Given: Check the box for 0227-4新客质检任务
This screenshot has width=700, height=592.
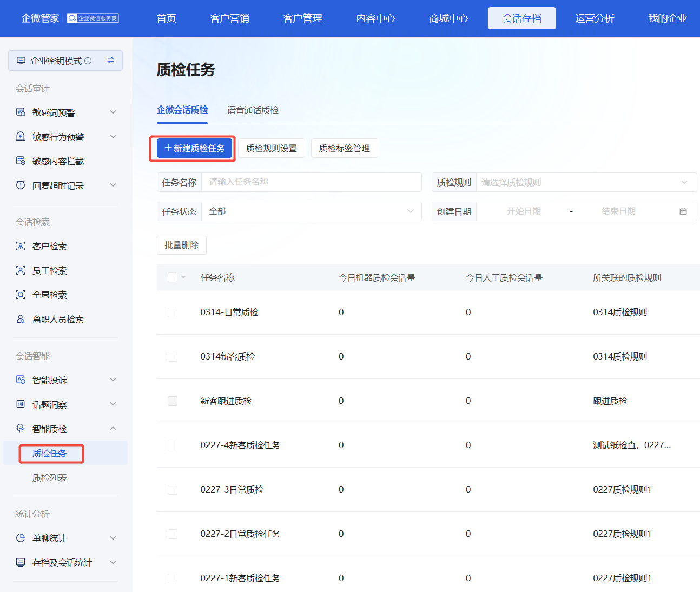Looking at the screenshot, I should pyautogui.click(x=173, y=445).
